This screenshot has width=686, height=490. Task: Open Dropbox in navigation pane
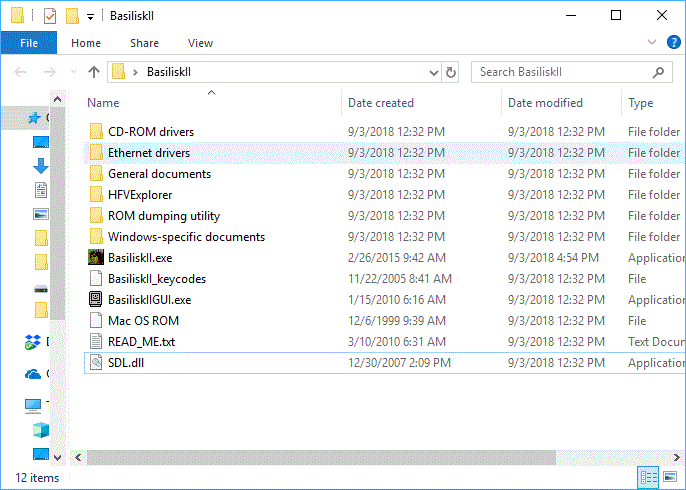(x=33, y=342)
